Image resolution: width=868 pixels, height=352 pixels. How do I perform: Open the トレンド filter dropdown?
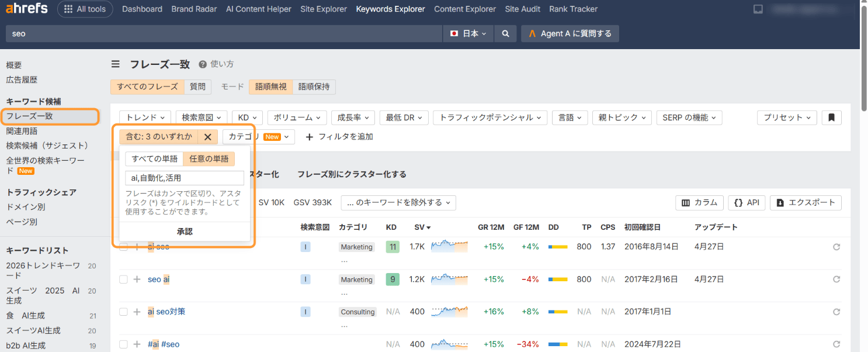pos(145,118)
